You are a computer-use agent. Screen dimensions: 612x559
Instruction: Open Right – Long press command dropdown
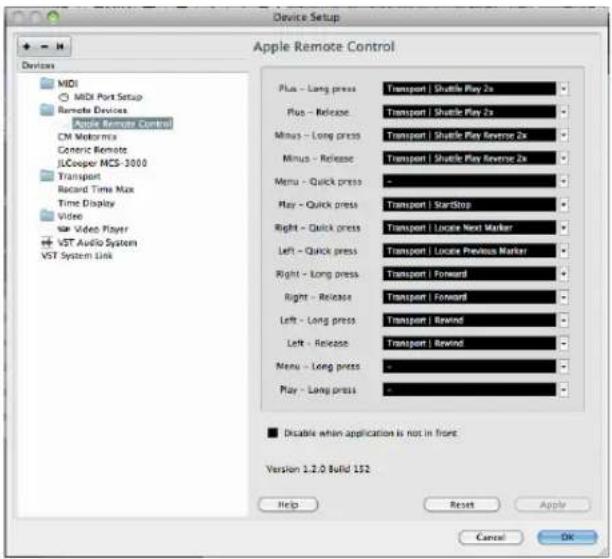(x=564, y=274)
